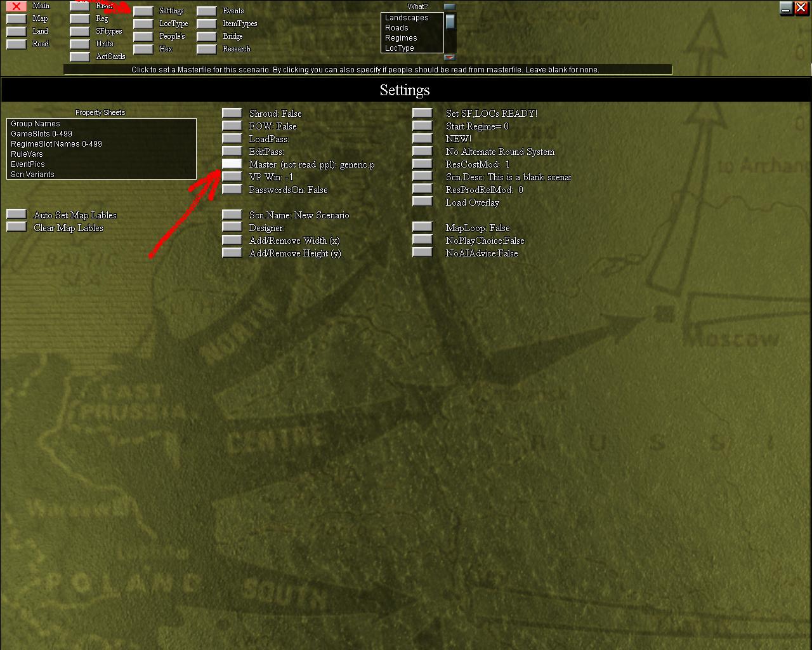Click the What? list scroll-up arrow
The image size is (812, 650).
coord(450,7)
